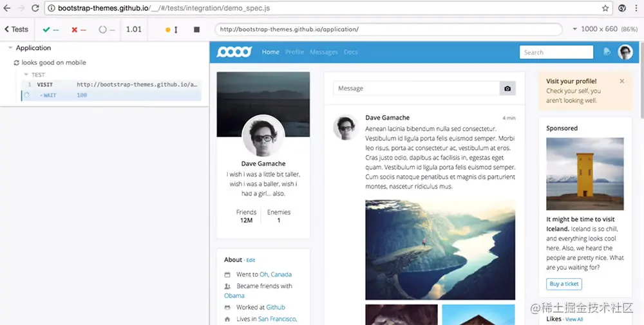The height and width of the screenshot is (325, 644).
Task: Click the Message input field
Action: [x=417, y=88]
